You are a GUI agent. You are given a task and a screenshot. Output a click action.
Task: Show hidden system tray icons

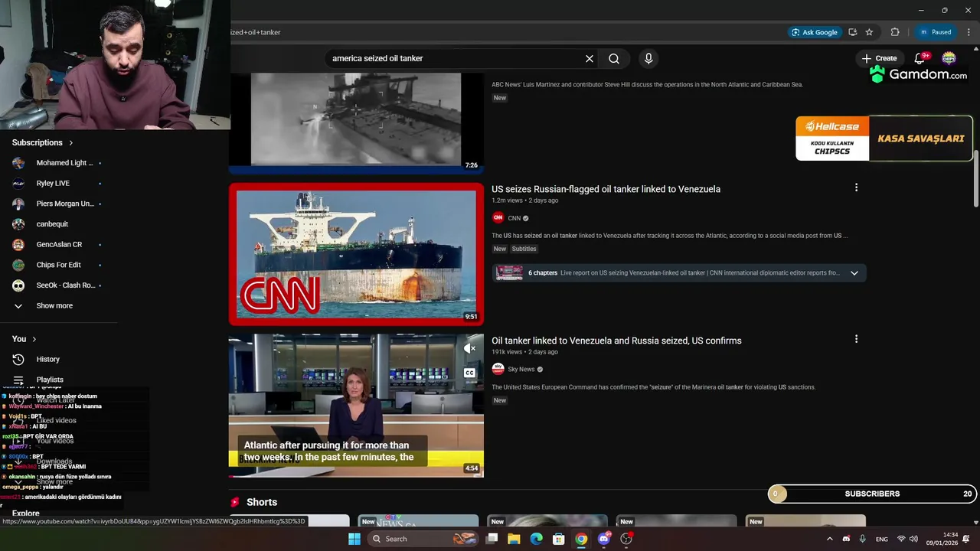point(829,539)
